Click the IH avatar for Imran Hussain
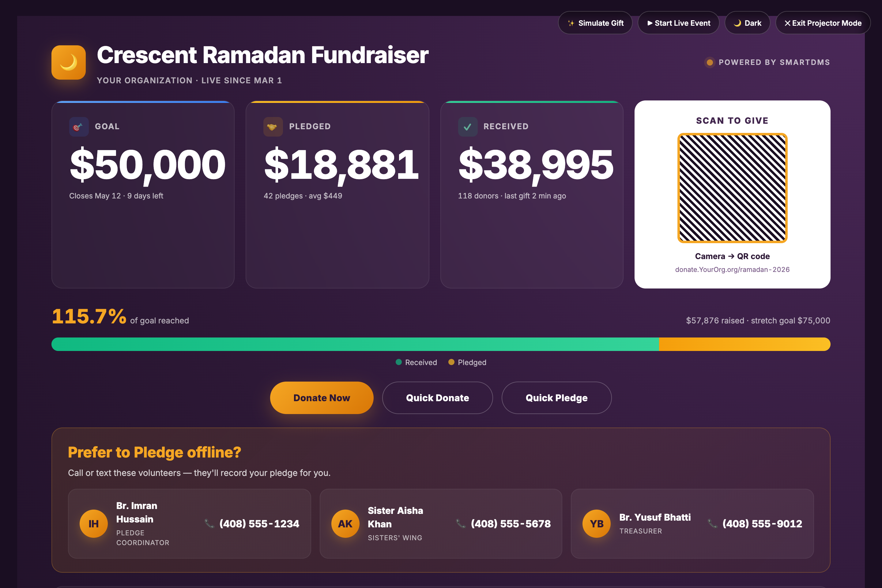 point(94,524)
